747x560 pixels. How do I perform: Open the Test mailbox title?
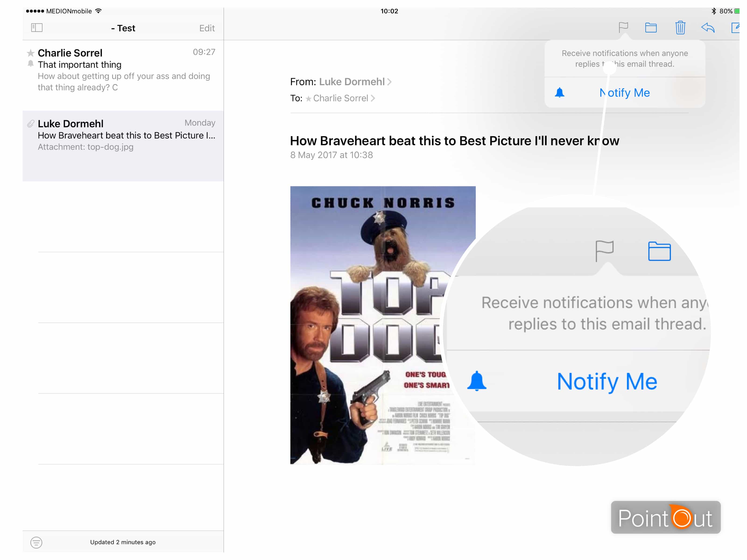pos(123,28)
